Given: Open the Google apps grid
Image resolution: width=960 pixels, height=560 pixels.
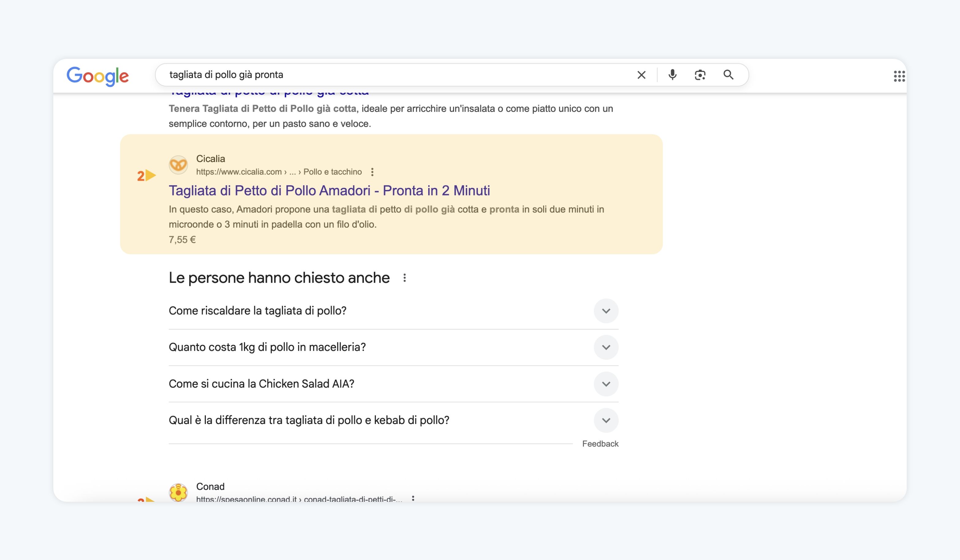Looking at the screenshot, I should coord(899,76).
